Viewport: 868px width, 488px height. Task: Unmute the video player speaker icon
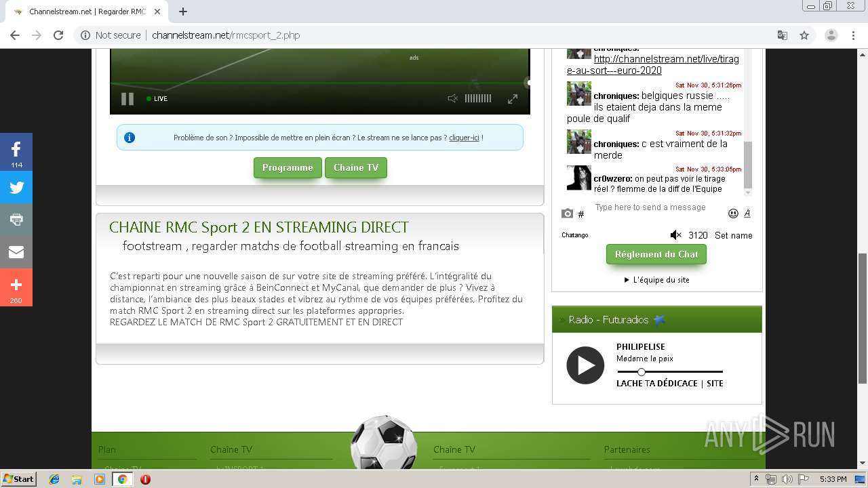click(453, 99)
